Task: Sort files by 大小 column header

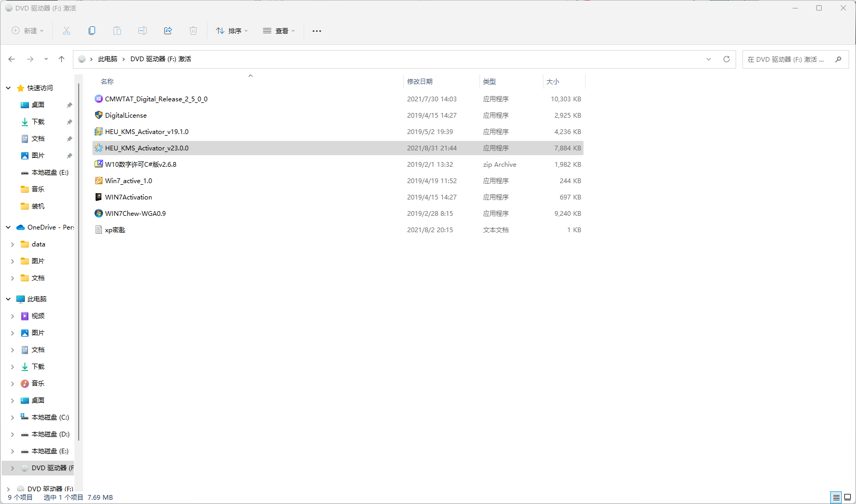Action: coord(553,82)
